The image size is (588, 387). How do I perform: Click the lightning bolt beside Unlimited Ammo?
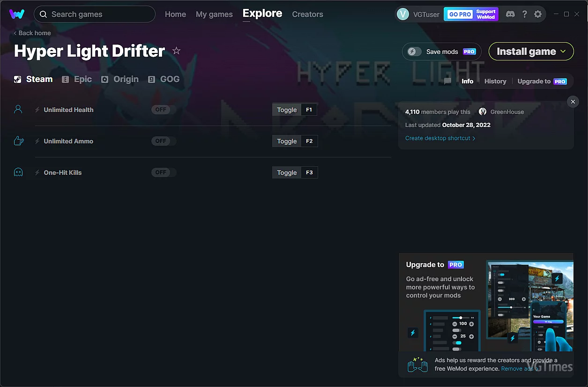coord(37,141)
